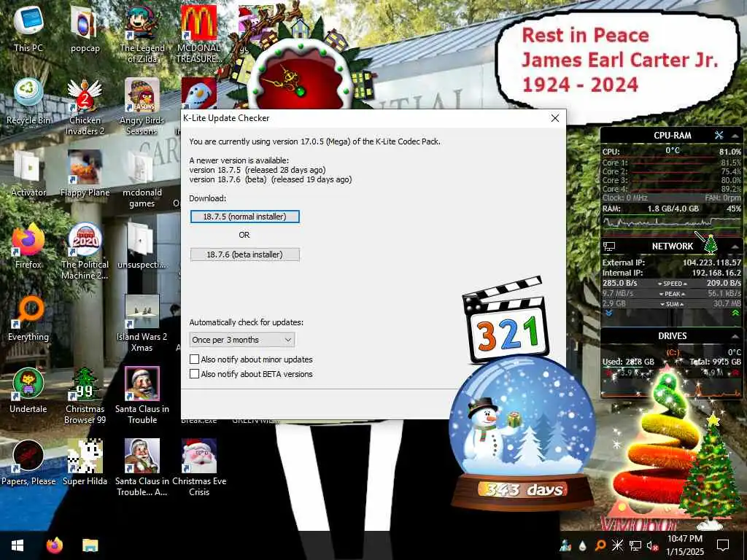Launch the Undertale shortcut
Screen dimensions: 747x560
tap(28, 391)
